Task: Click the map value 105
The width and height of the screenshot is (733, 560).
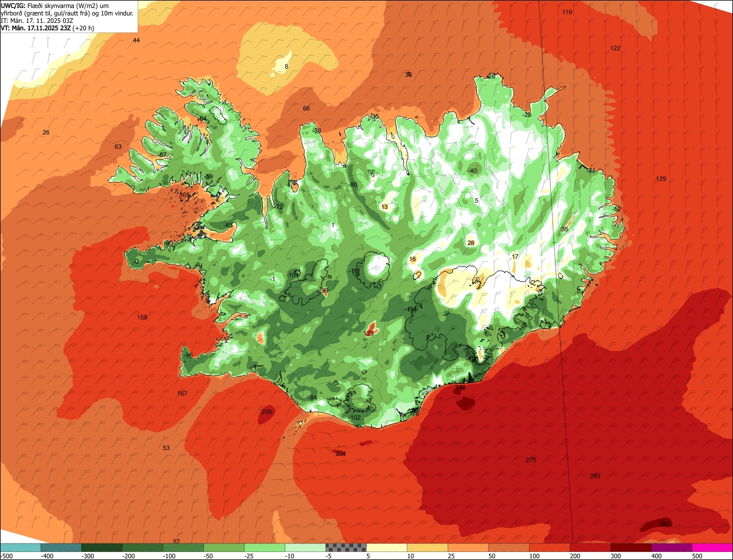Action: tap(185, 195)
